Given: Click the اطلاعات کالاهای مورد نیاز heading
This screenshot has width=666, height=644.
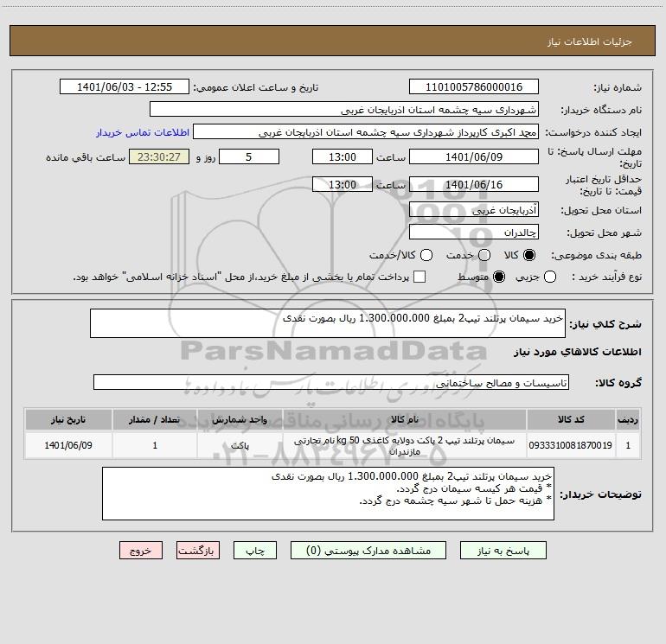Looking at the screenshot, I should click(x=577, y=352).
